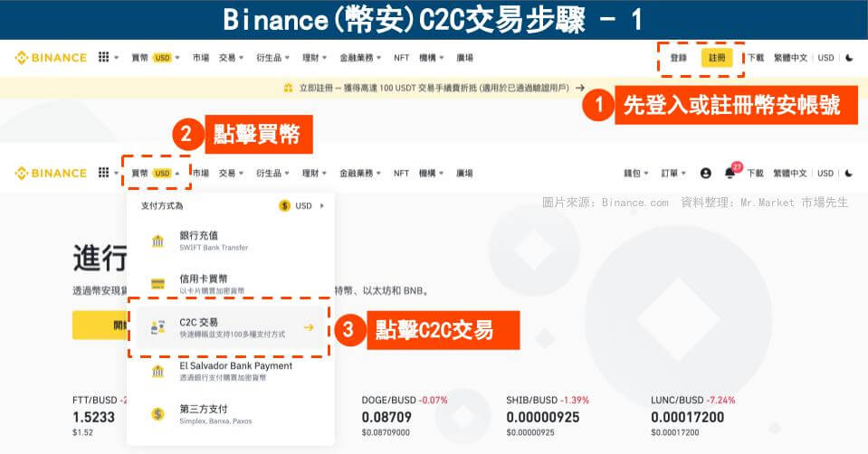The width and height of the screenshot is (868, 454).
Task: Open 廣場 in upper navbar
Action: point(464,58)
